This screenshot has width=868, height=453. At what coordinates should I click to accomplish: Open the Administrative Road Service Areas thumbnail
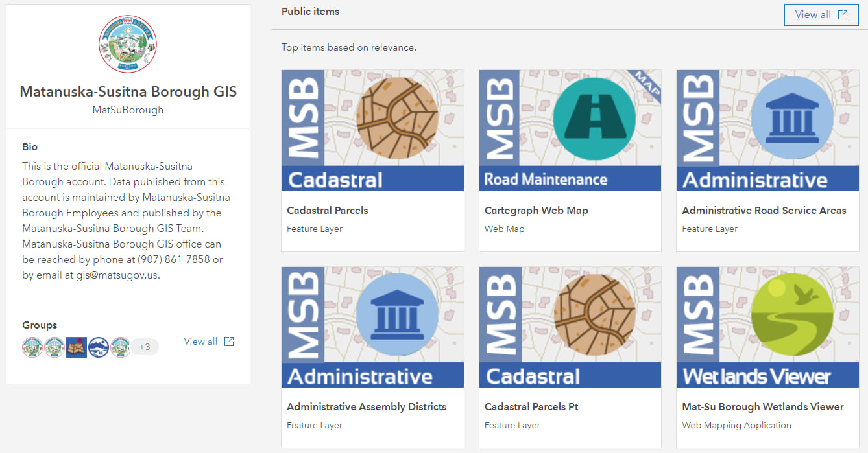point(767,130)
